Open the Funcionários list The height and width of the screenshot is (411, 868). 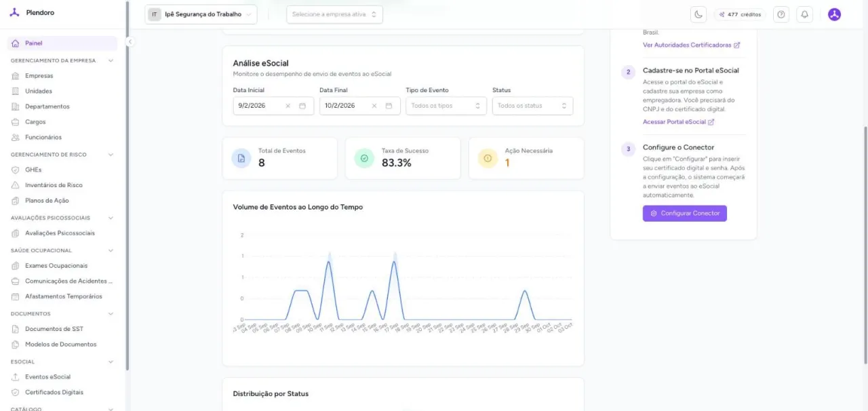[43, 137]
